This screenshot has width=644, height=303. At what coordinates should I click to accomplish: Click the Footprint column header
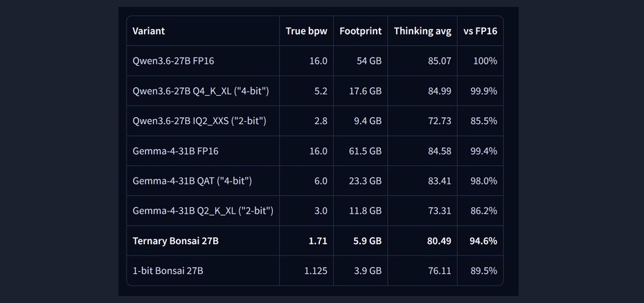(360, 31)
